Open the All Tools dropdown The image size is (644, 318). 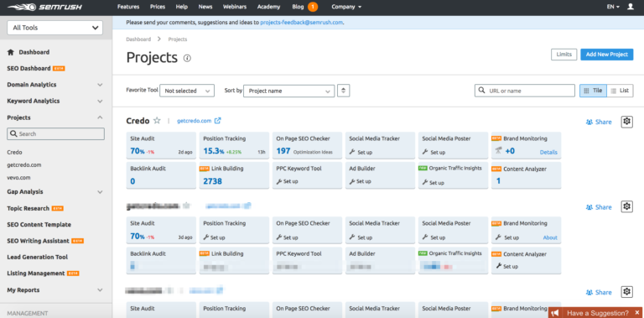pyautogui.click(x=55, y=28)
